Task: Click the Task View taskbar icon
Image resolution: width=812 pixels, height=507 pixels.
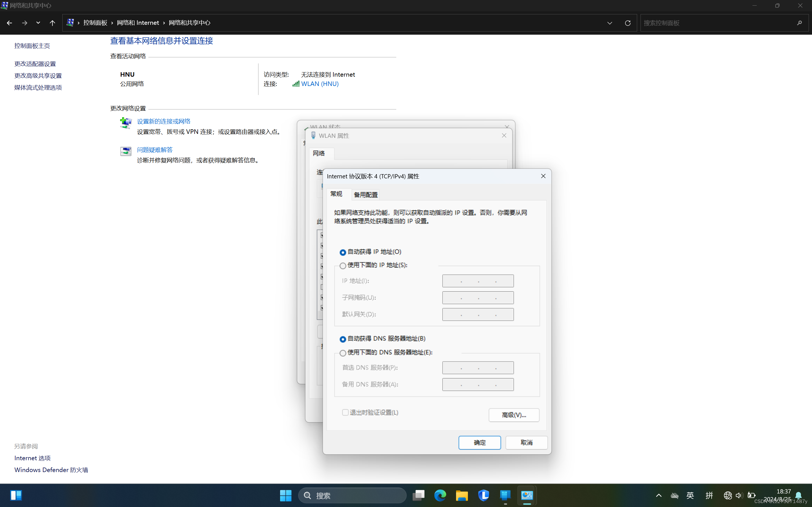Action: (419, 495)
